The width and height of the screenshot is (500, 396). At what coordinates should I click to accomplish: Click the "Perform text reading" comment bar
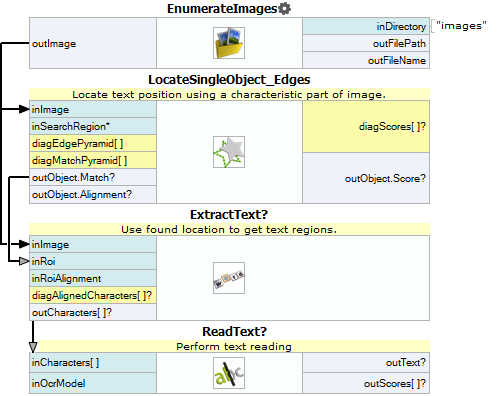(234, 346)
